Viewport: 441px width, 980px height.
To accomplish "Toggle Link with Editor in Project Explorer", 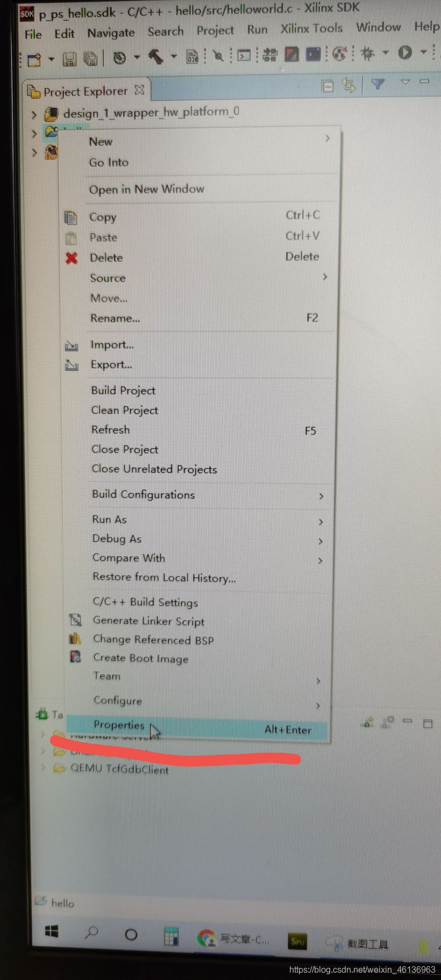I will point(348,85).
